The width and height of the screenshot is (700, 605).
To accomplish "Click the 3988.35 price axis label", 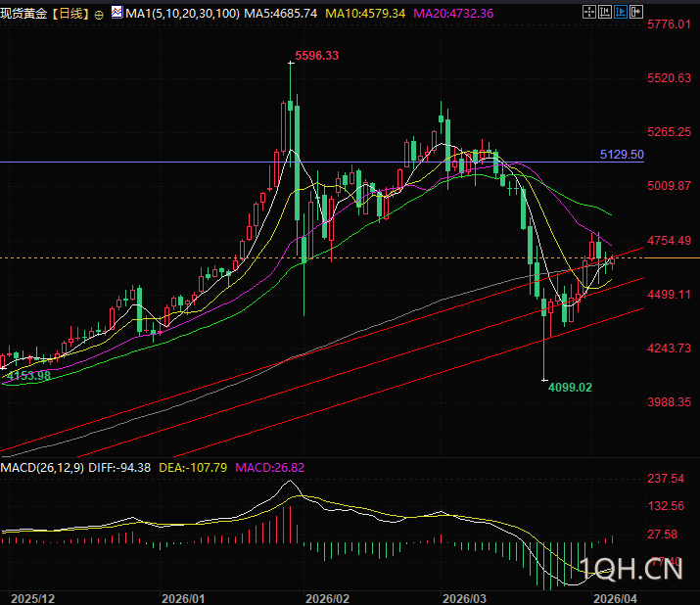I will [670, 402].
